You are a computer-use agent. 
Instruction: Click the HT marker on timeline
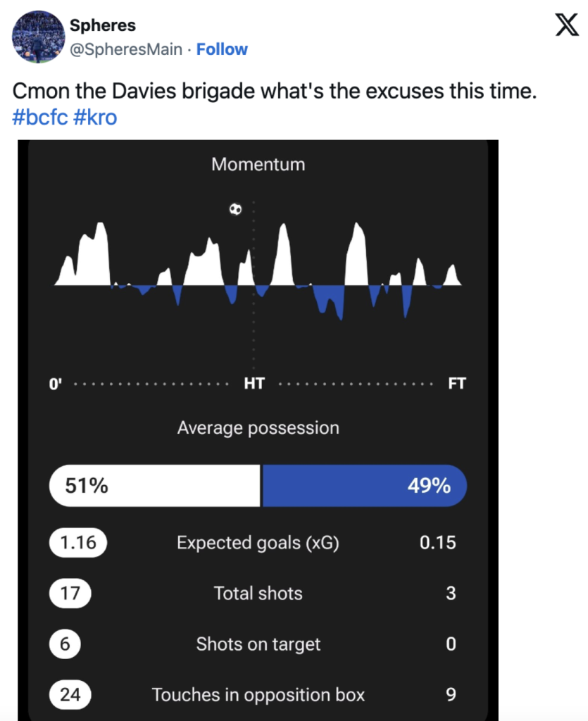tap(254, 384)
